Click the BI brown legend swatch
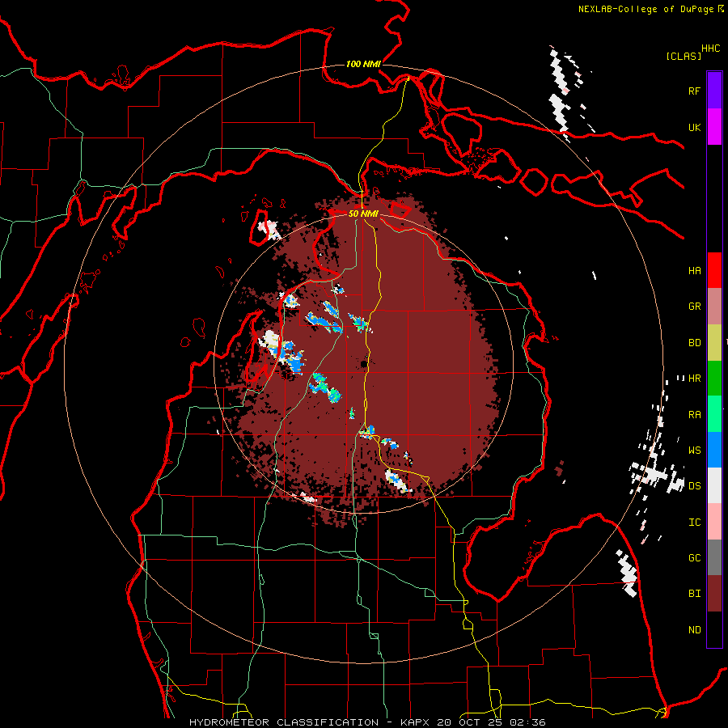The width and height of the screenshot is (728, 728). click(714, 594)
